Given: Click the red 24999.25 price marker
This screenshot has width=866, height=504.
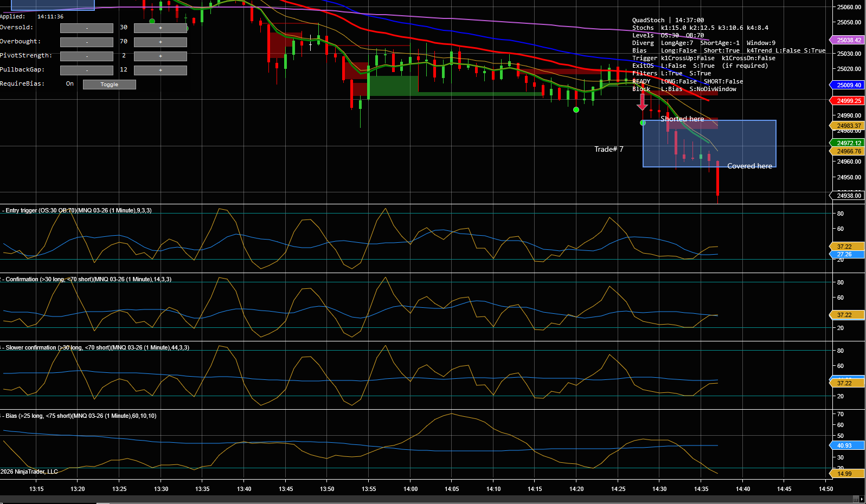Looking at the screenshot, I should 848,101.
